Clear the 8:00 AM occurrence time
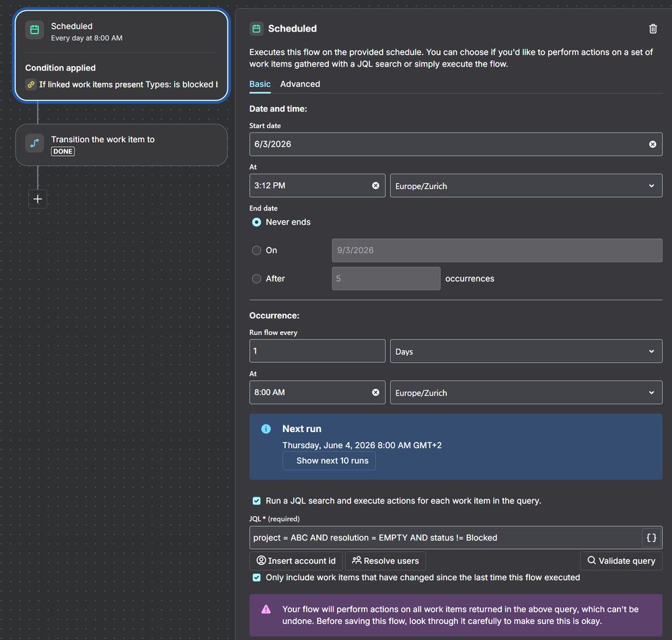Viewport: 672px width, 640px height. [375, 392]
